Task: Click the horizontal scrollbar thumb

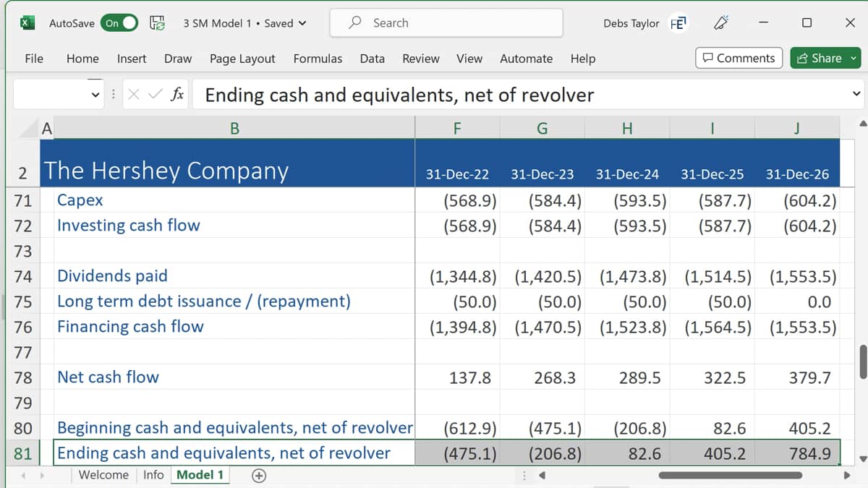Action: (x=731, y=475)
